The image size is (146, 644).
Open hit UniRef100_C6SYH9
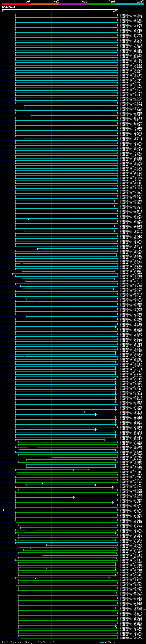pyautogui.click(x=131, y=67)
